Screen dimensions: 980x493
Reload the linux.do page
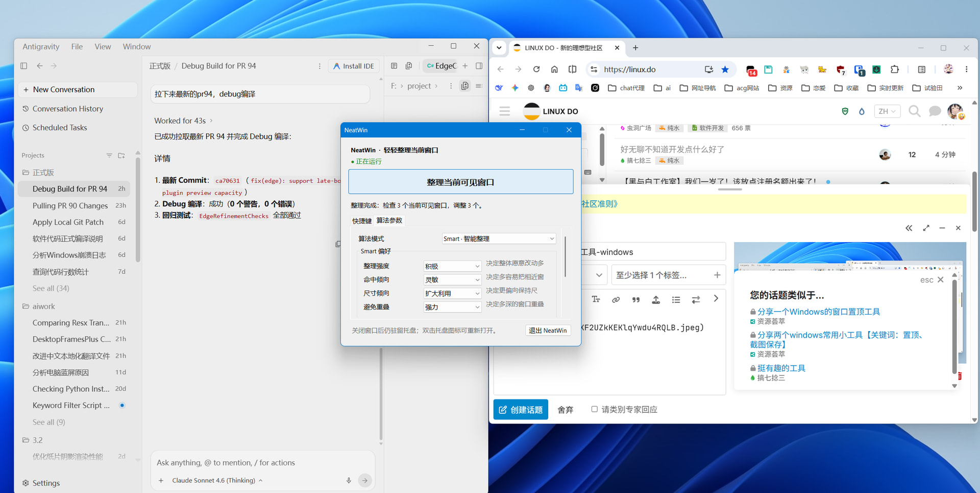(536, 69)
